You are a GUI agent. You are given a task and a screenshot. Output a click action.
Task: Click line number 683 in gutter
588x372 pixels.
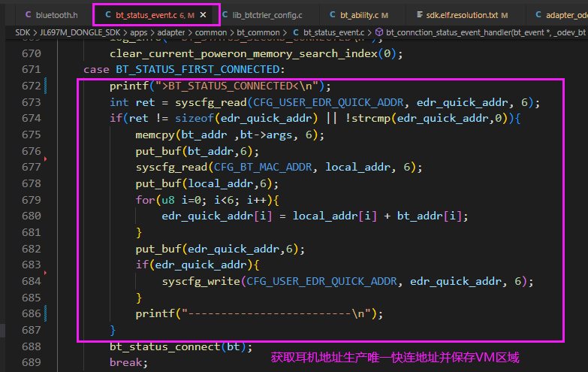(31, 265)
